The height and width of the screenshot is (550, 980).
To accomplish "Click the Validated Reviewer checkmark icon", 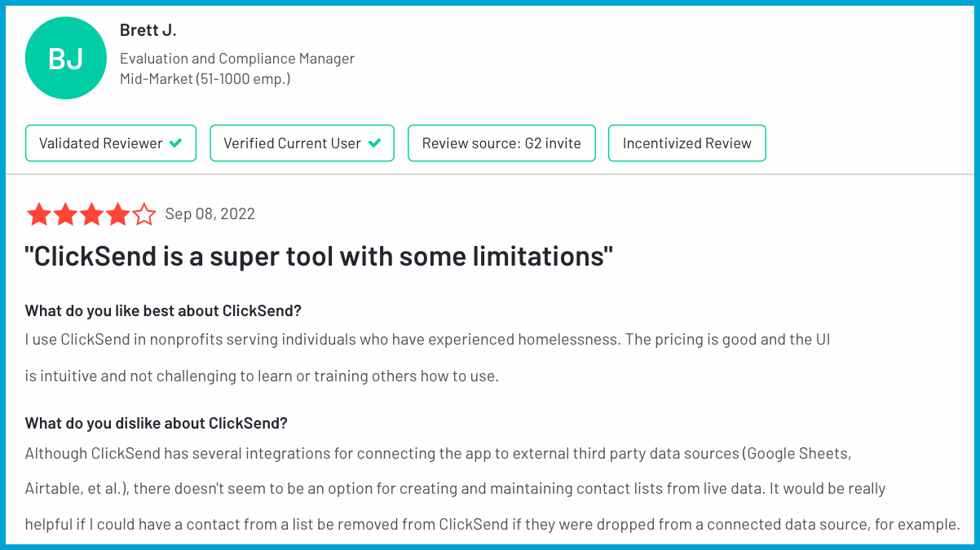I will [x=175, y=143].
